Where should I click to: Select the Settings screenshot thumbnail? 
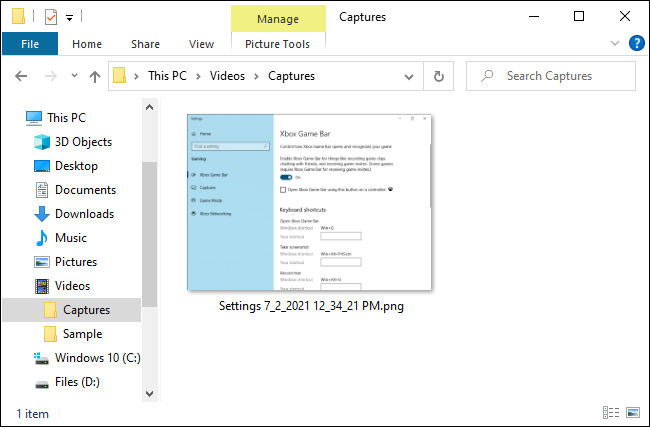(x=310, y=202)
